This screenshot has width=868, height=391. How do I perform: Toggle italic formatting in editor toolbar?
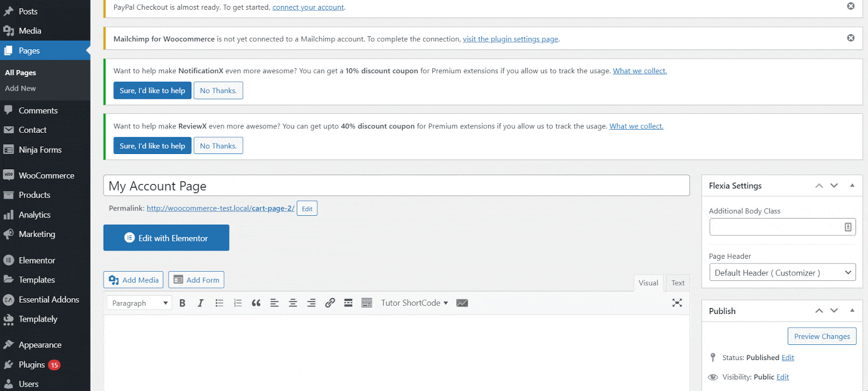[200, 303]
